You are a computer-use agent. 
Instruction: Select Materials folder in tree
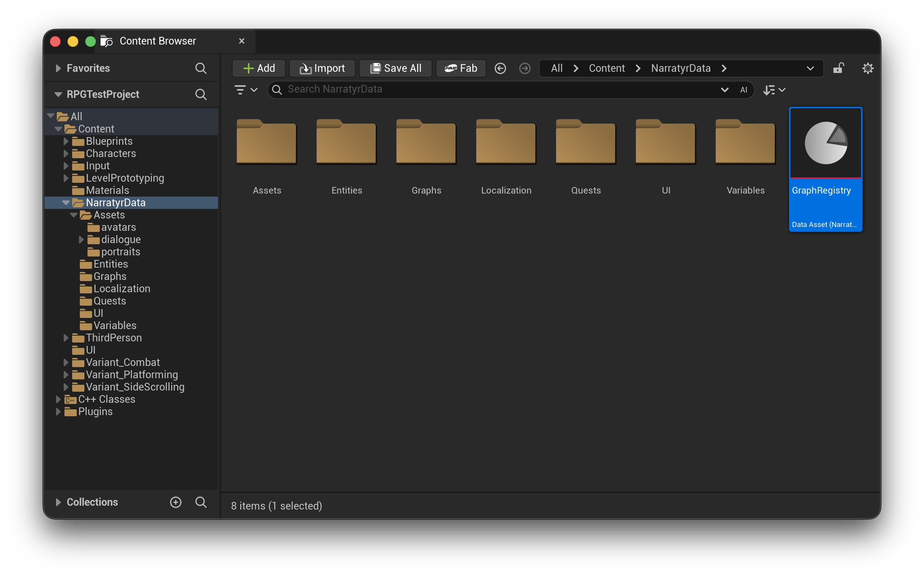tap(107, 190)
